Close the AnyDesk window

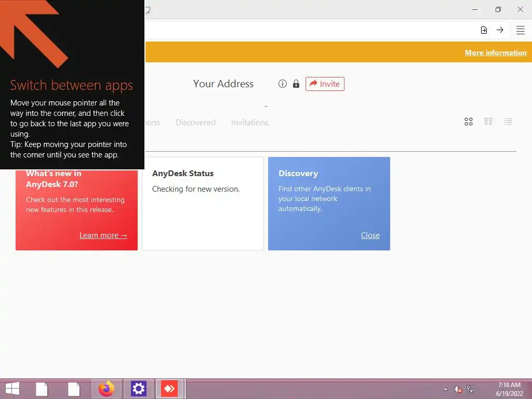(520, 9)
